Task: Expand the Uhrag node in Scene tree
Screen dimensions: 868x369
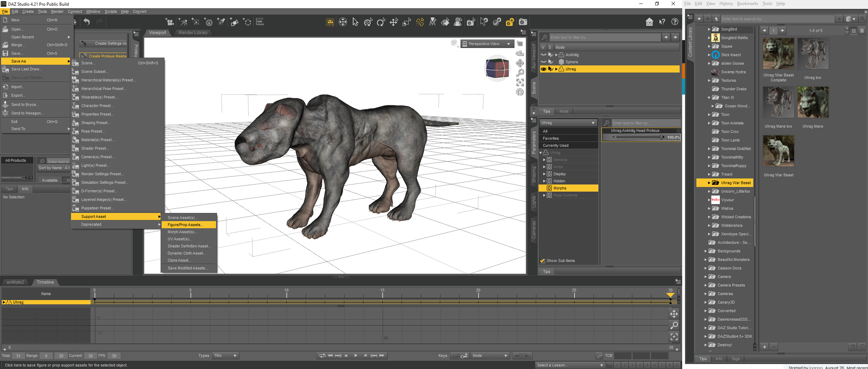Action: [x=556, y=69]
